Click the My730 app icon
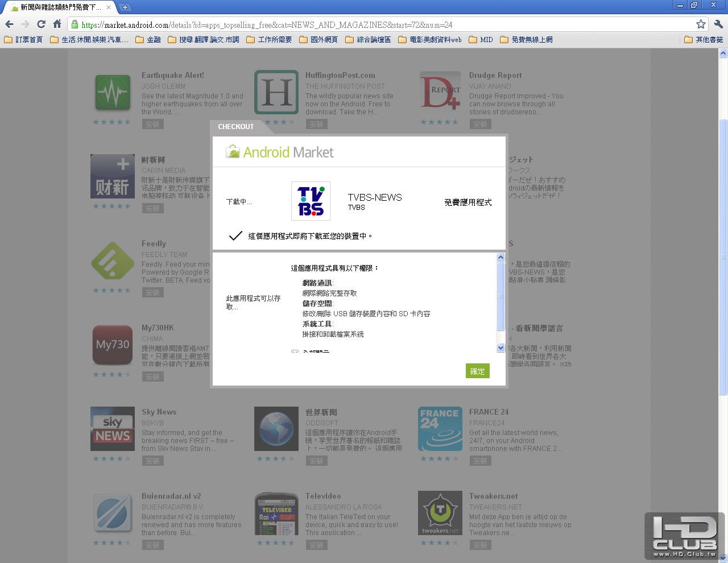The height and width of the screenshot is (563, 728). point(113,345)
